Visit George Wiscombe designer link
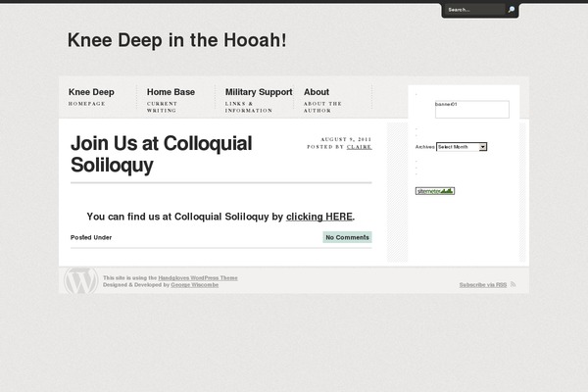This screenshot has height=392, width=588. (x=195, y=285)
